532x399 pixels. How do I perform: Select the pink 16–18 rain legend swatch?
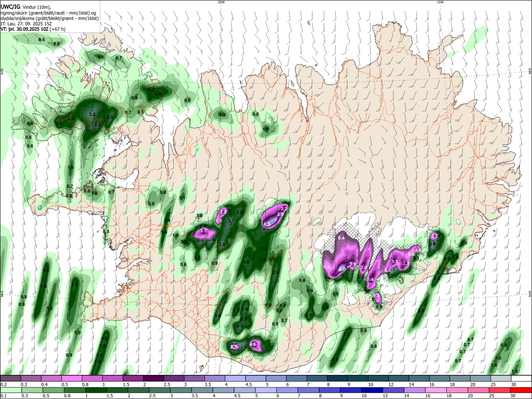436,389
